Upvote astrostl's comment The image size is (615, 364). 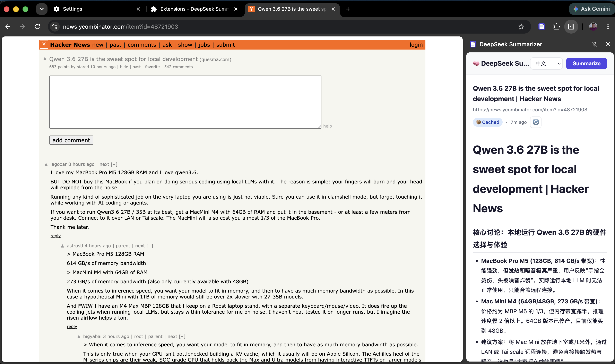[x=62, y=246]
